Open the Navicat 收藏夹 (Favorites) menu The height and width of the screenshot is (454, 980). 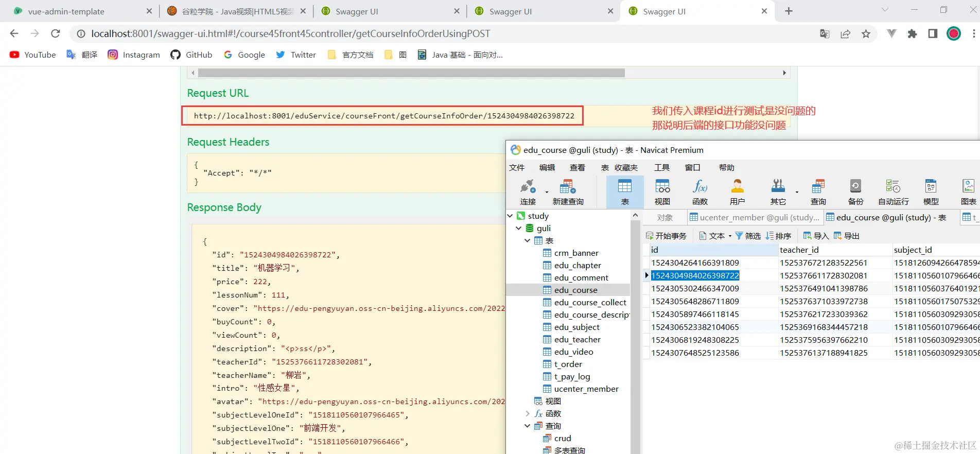626,167
